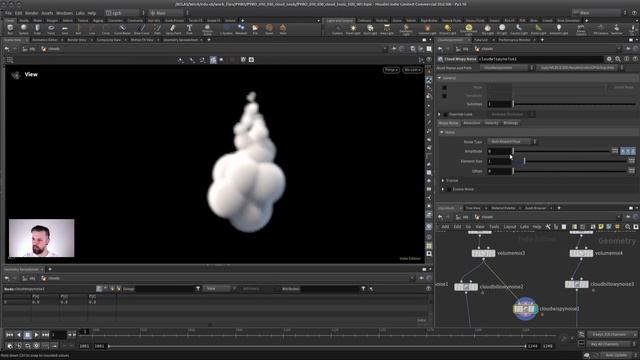Image resolution: width=640 pixels, height=360 pixels.
Task: Select the Torus shelf tool
Action: pyautogui.click(x=51, y=29)
